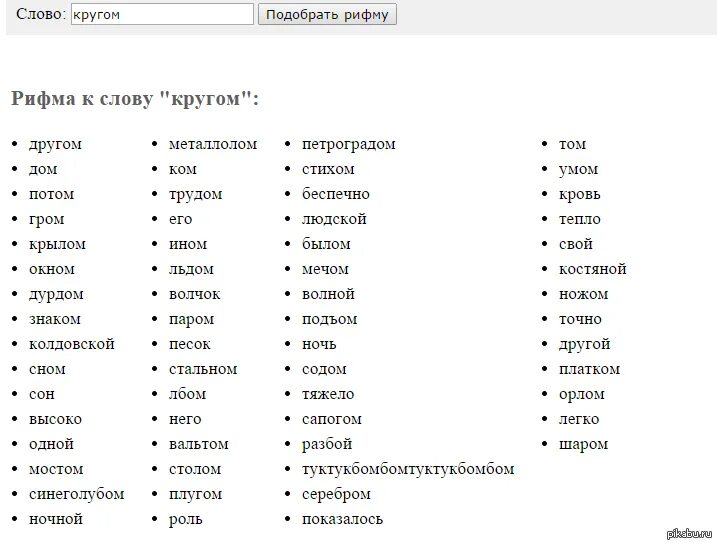Select the rhyme word гром
717x545 pixels.
(47, 219)
